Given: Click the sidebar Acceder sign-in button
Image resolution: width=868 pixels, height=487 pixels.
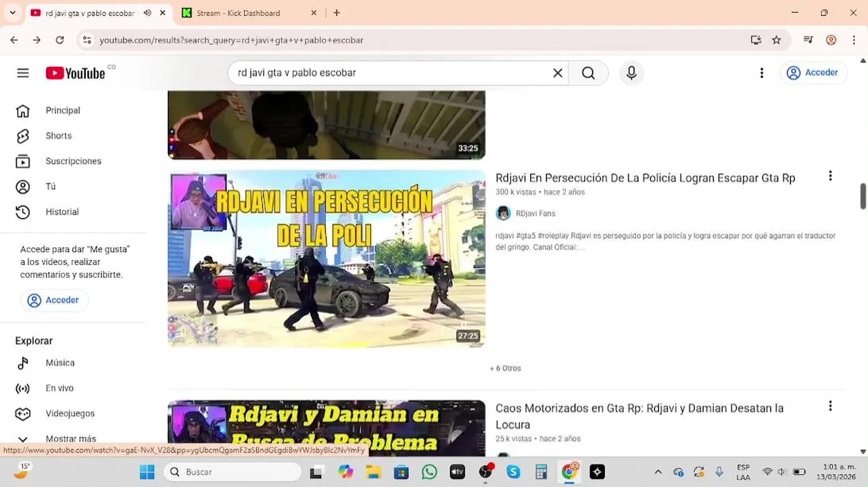Looking at the screenshot, I should pos(54,300).
